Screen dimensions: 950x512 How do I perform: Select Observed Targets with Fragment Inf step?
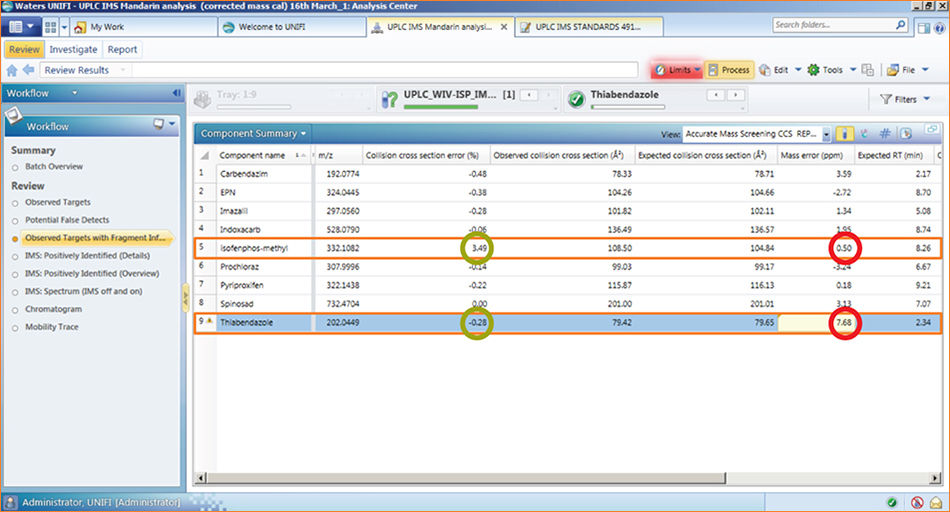coord(95,238)
